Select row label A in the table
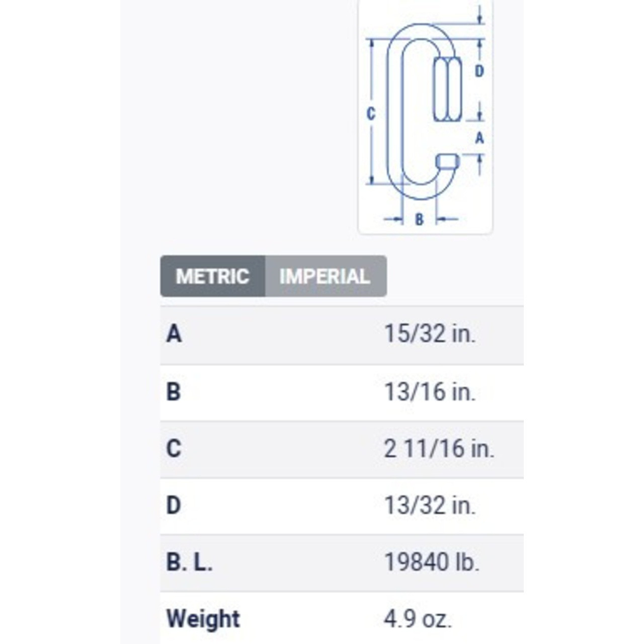Viewport: 644px width, 644px height. 174,333
